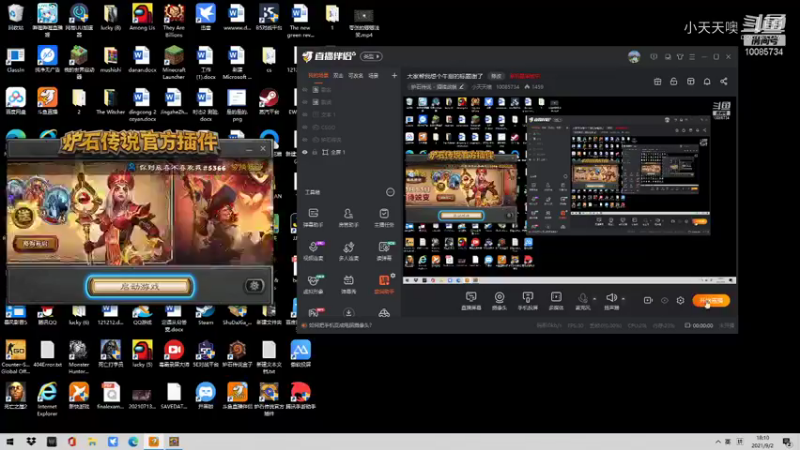
Task: Open Dropbox from the taskbar
Action: click(31, 442)
